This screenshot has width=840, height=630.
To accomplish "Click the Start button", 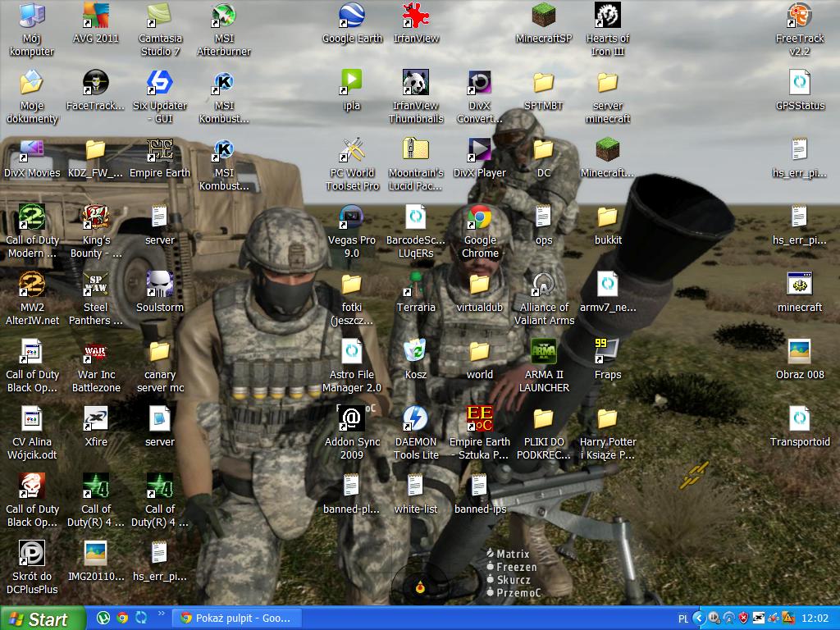I will [x=43, y=619].
